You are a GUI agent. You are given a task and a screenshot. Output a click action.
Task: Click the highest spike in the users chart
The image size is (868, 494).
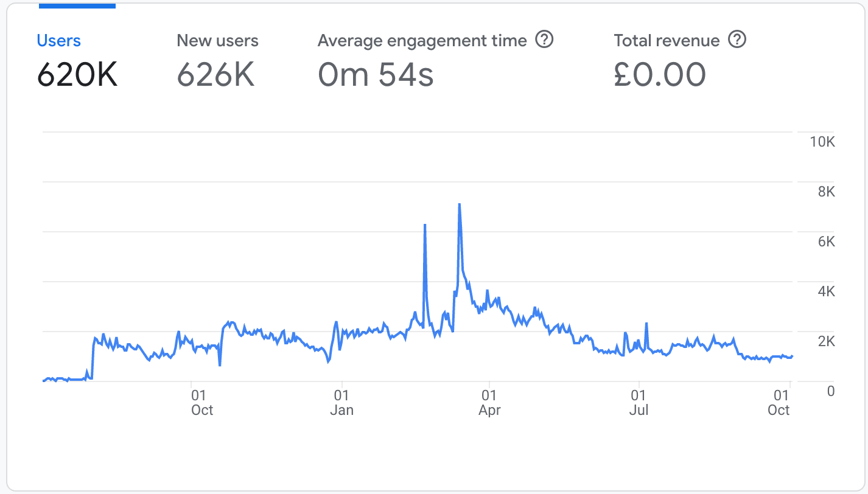pos(459,204)
